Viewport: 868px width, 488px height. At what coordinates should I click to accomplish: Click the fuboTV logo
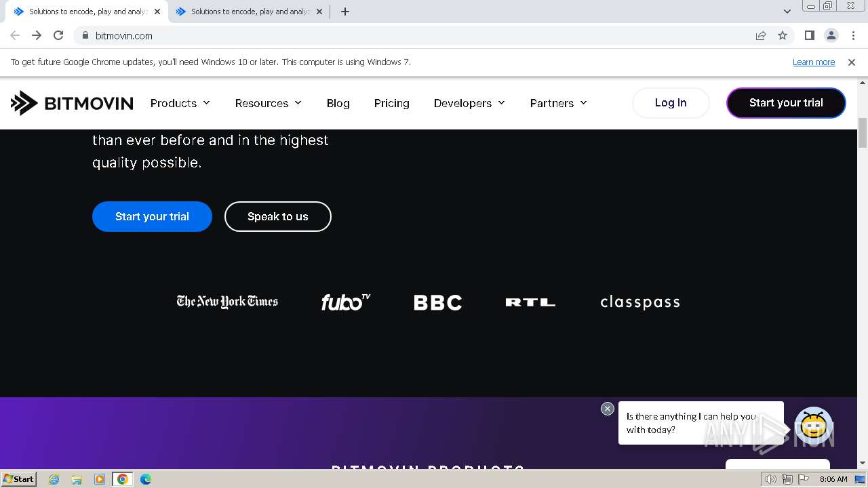click(x=346, y=302)
